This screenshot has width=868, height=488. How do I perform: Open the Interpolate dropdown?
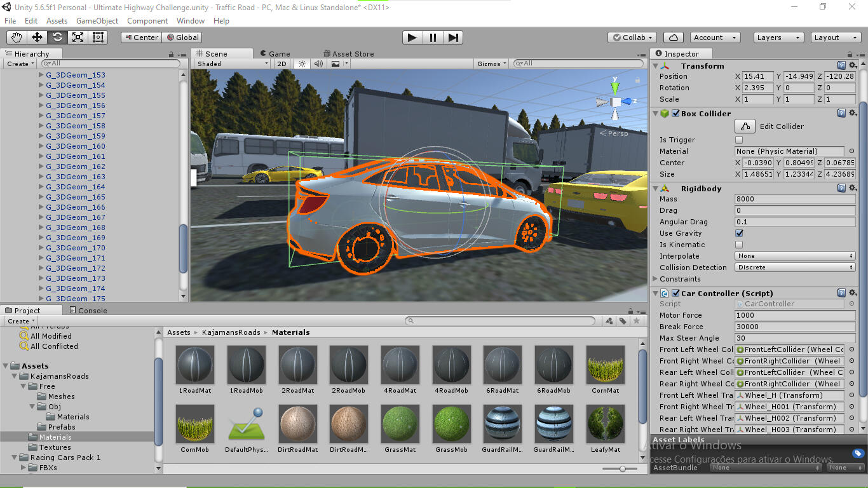coord(794,255)
